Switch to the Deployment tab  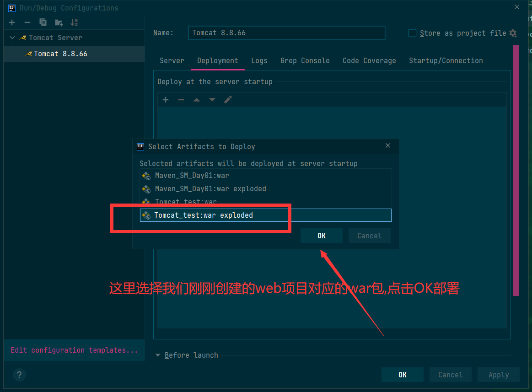(x=217, y=60)
